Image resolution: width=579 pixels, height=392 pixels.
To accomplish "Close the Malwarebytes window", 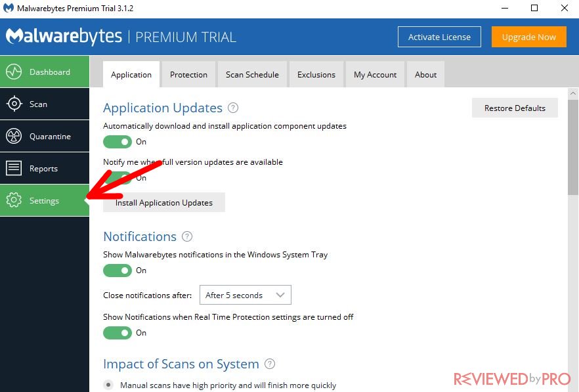I will [565, 8].
